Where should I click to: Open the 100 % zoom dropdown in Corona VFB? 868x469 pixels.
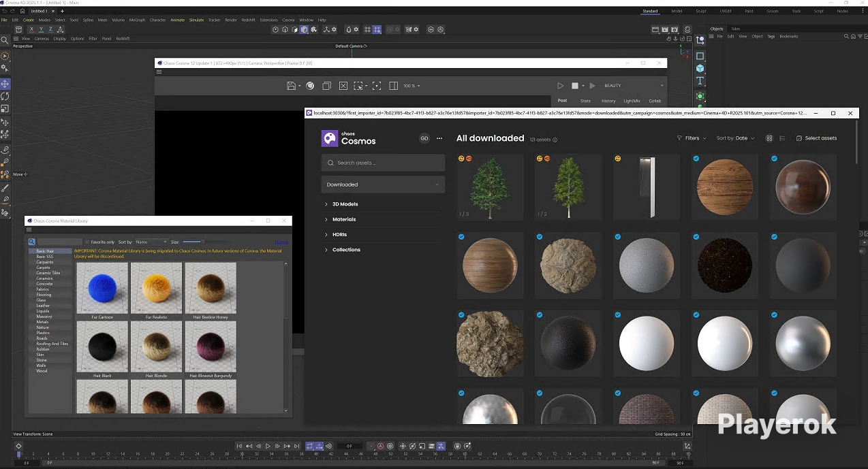[x=412, y=86]
